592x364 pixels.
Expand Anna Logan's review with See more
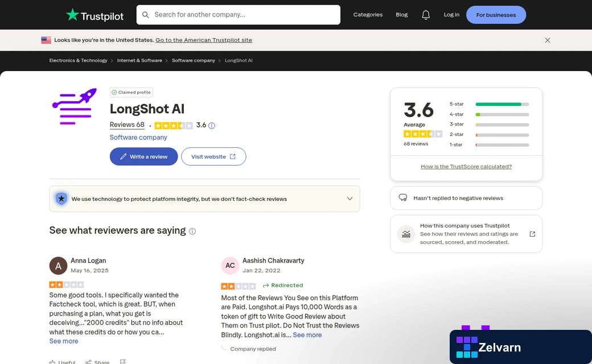pyautogui.click(x=64, y=341)
